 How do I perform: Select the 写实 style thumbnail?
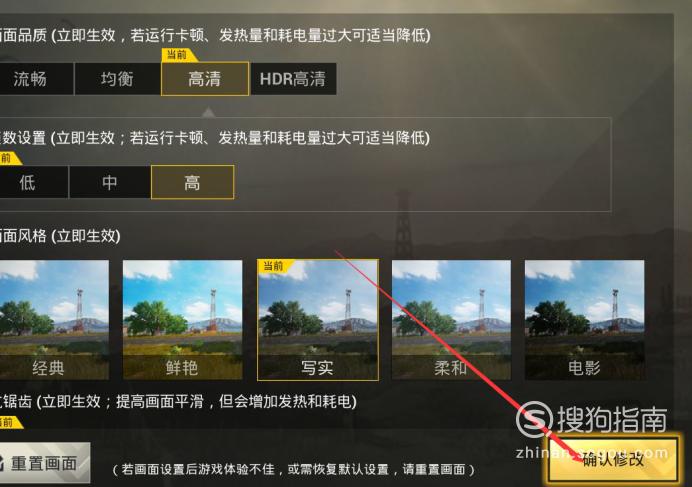[318, 320]
